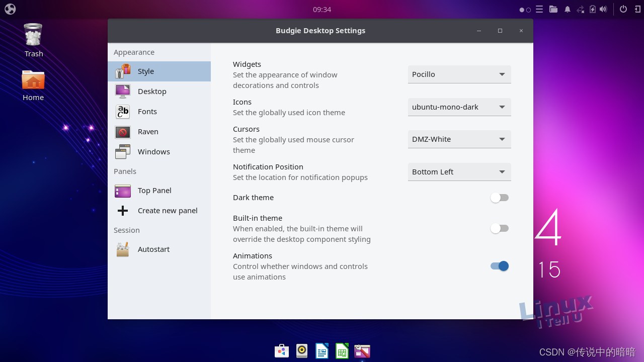Open the Places folder icon in the top panel
644x362 pixels.
553,9
